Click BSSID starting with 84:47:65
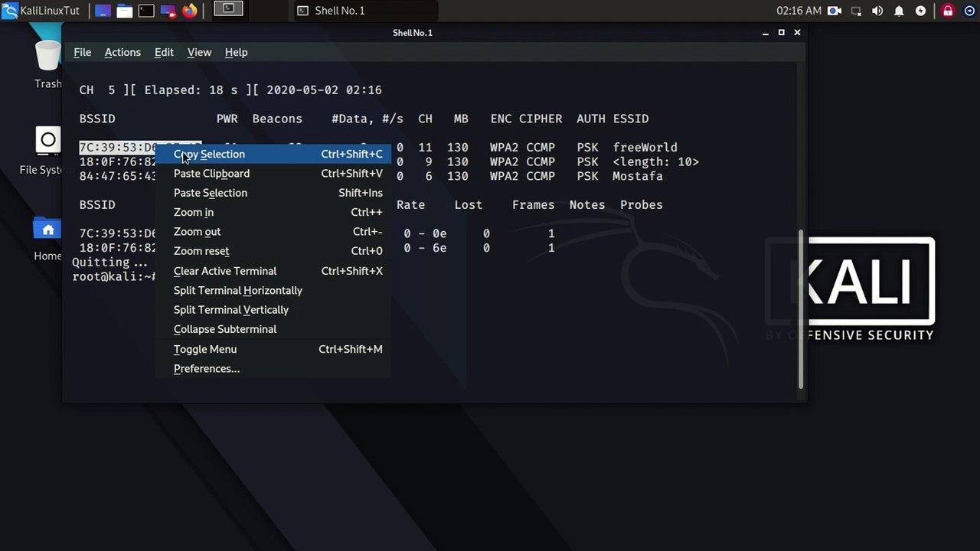The image size is (980, 551). (x=118, y=176)
